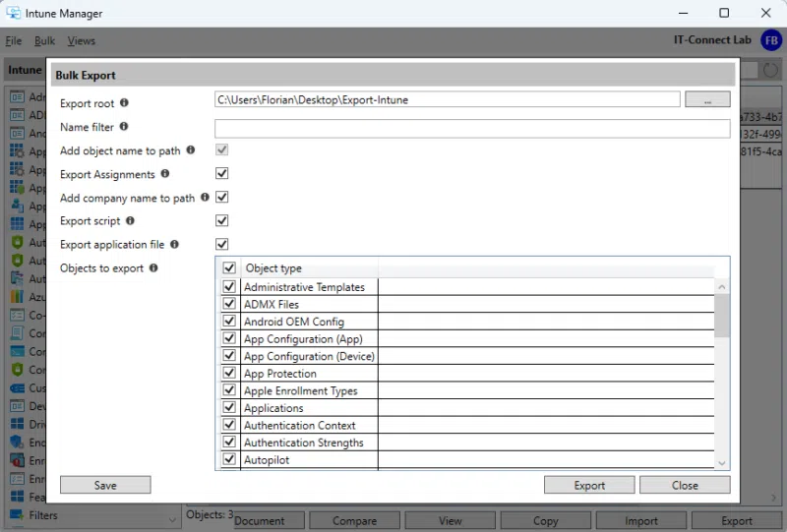The image size is (787, 532).
Task: Click the scroll down arrow of objects list
Action: click(722, 463)
